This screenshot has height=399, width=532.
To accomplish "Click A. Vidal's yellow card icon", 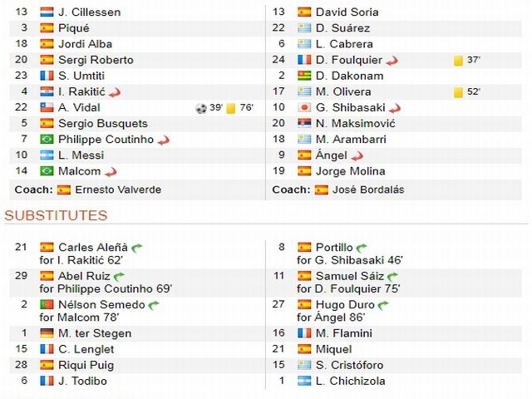I will (231, 108).
